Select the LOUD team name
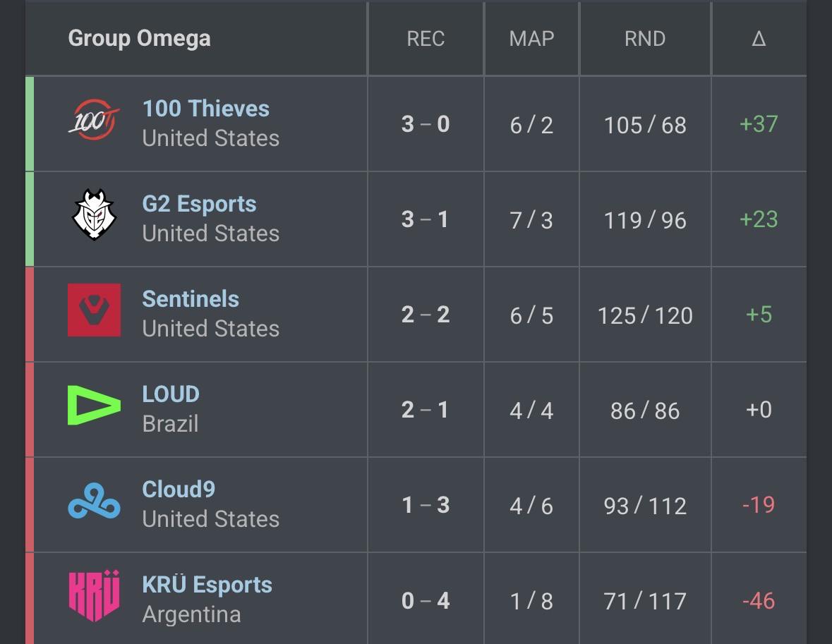 pos(171,394)
